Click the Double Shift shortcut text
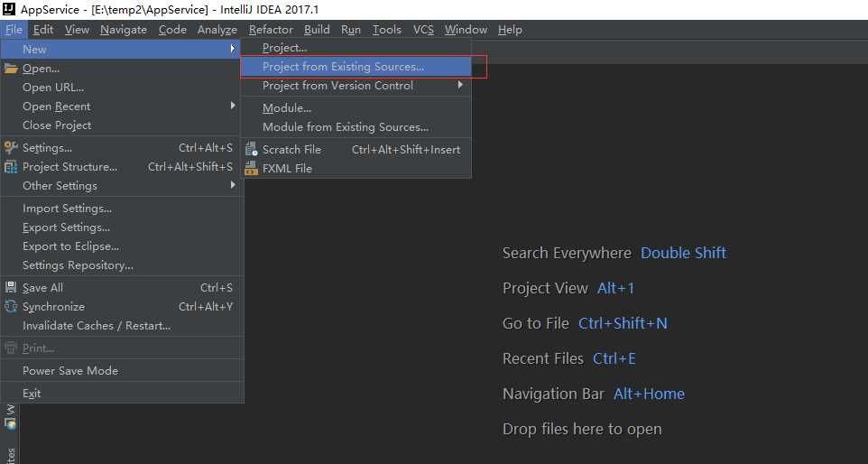 click(x=683, y=253)
